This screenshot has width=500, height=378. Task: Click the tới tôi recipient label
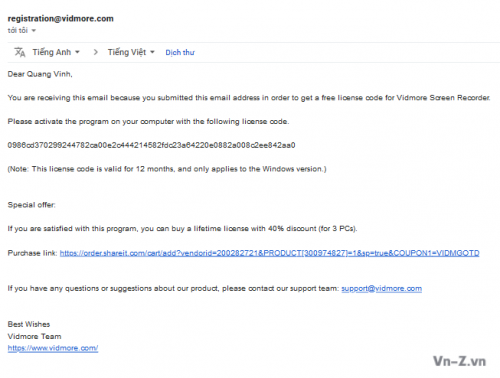tap(18, 31)
